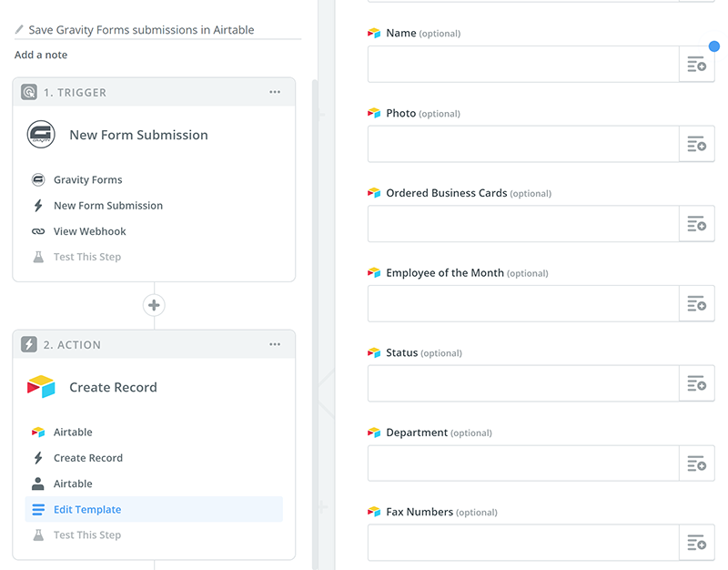Click into the Photo input field
The height and width of the screenshot is (570, 728).
[523, 144]
